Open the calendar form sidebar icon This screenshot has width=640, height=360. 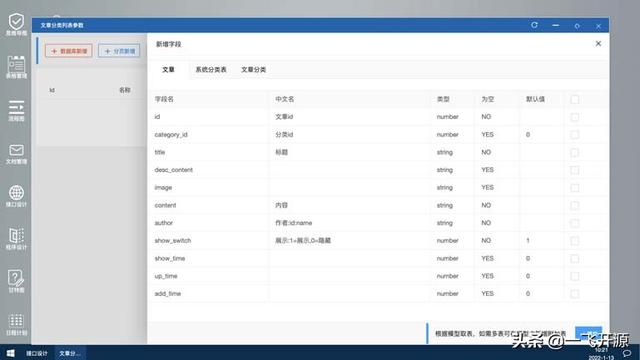tap(16, 64)
